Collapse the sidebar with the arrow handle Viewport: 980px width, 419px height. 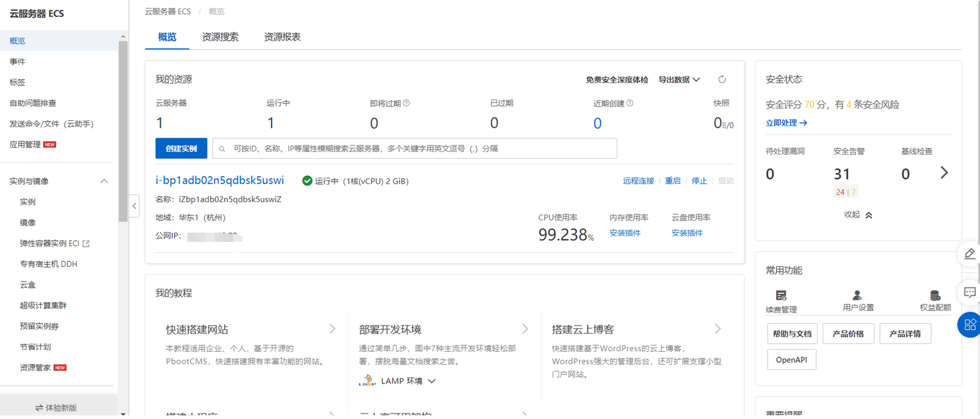pyautogui.click(x=134, y=206)
